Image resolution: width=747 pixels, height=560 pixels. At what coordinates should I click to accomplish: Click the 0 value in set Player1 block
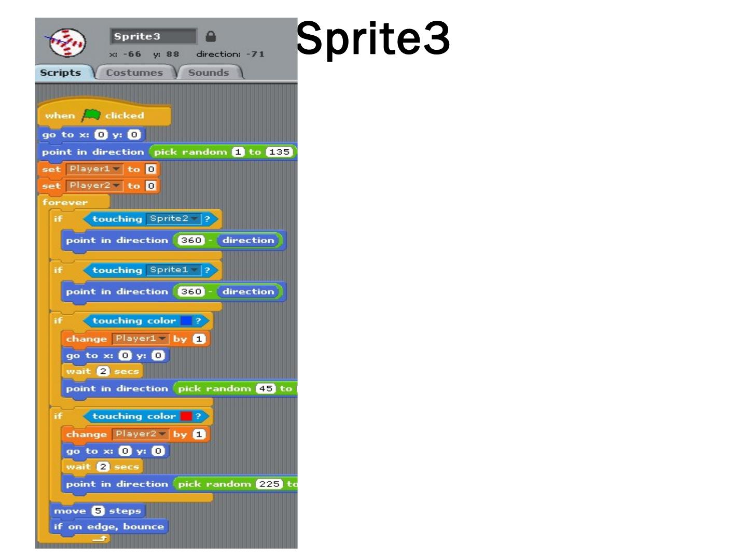150,169
